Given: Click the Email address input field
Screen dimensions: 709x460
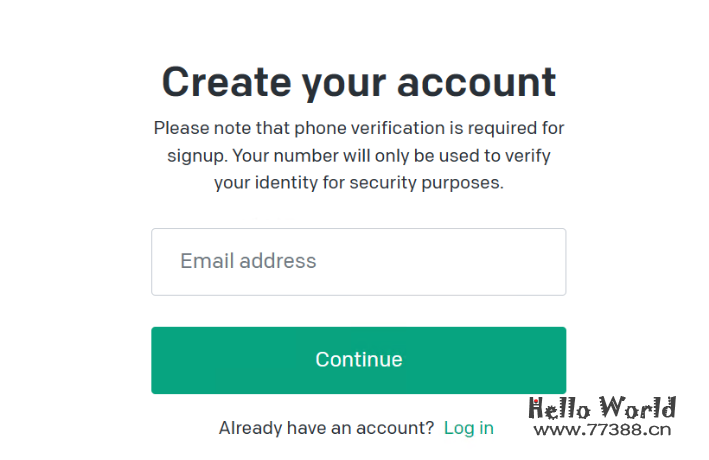Looking at the screenshot, I should coord(358,262).
